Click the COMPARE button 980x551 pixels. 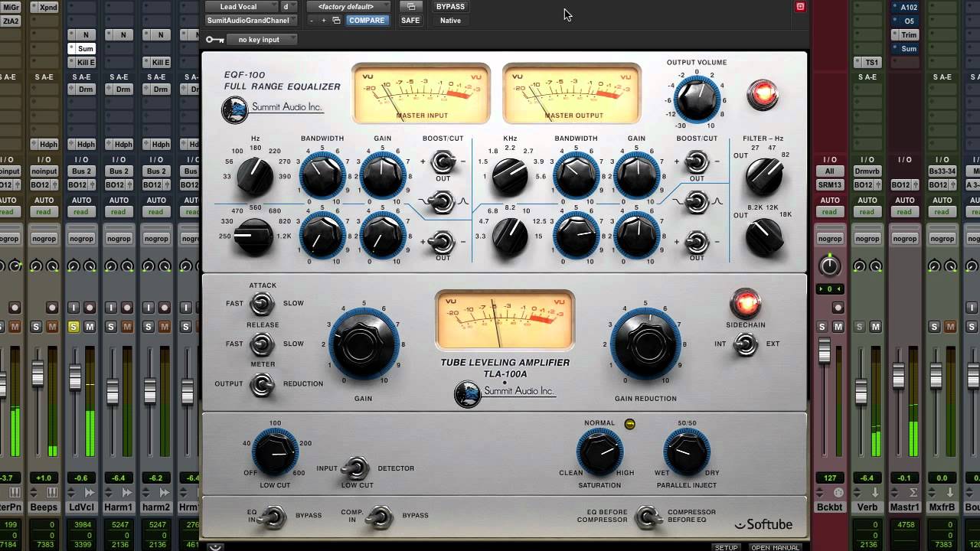[367, 21]
